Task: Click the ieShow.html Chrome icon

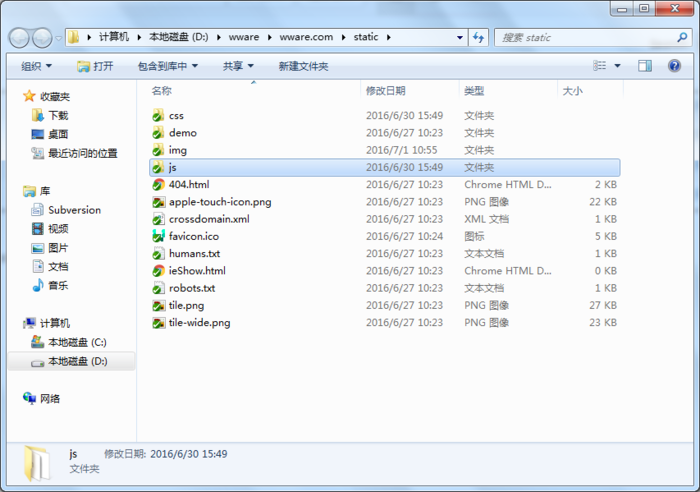Action: coord(158,271)
